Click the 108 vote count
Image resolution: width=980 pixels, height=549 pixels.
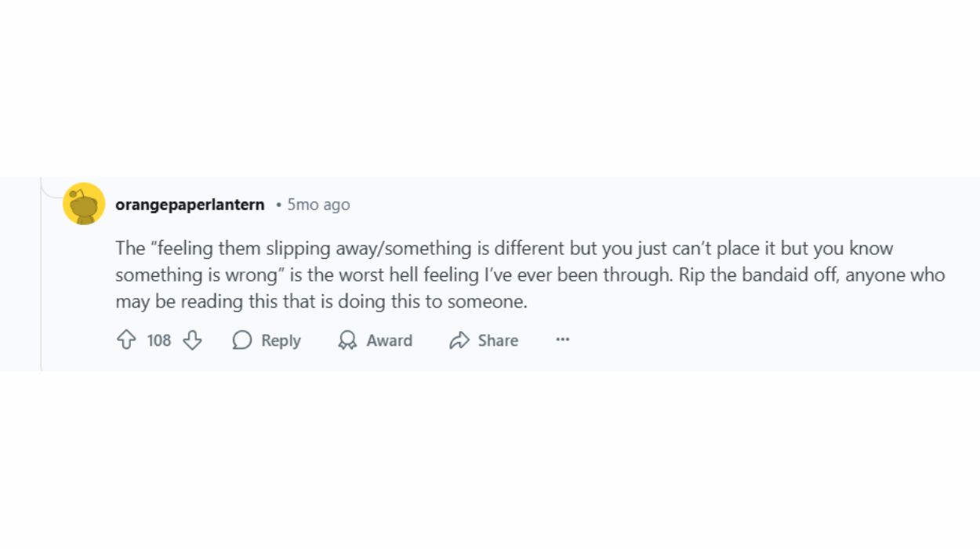click(x=159, y=340)
